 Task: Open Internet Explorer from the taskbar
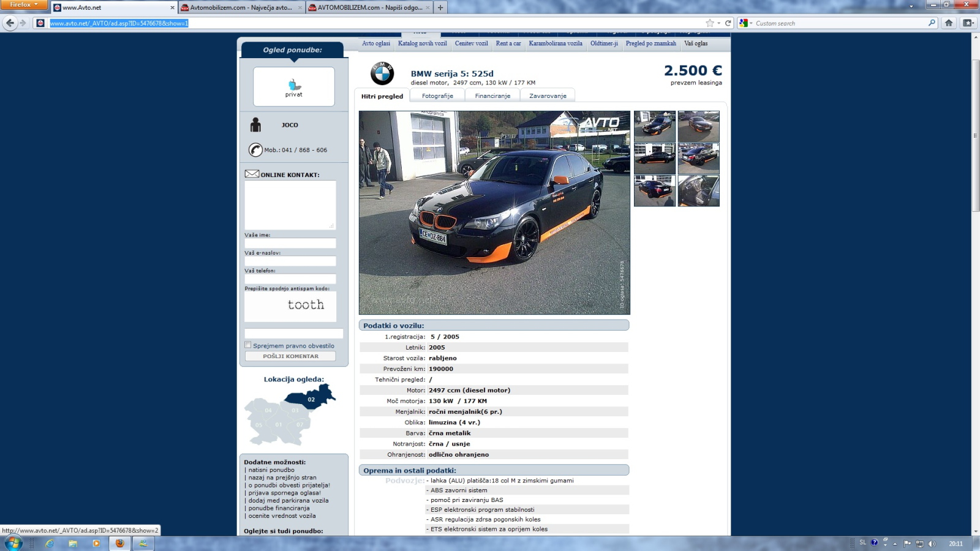point(50,544)
